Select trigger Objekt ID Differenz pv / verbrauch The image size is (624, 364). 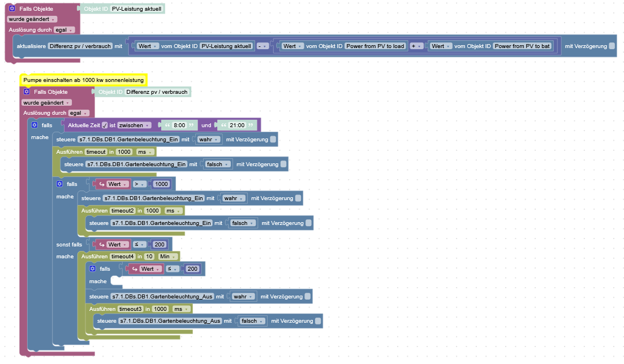(143, 92)
